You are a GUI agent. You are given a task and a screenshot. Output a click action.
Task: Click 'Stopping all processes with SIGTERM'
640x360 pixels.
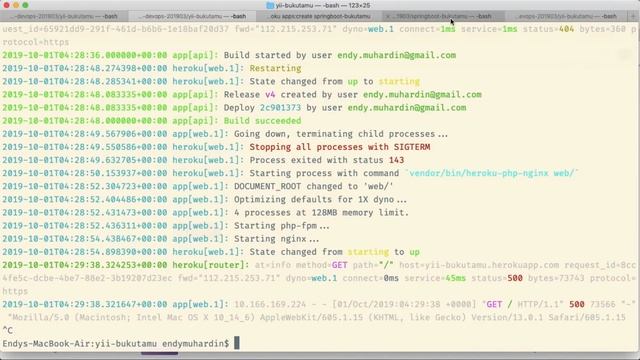340,147
